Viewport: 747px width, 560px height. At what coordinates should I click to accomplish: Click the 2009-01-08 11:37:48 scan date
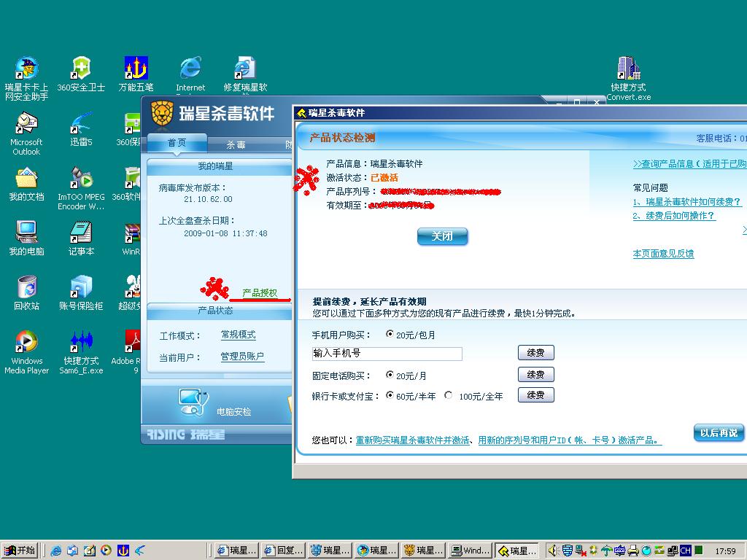point(225,234)
